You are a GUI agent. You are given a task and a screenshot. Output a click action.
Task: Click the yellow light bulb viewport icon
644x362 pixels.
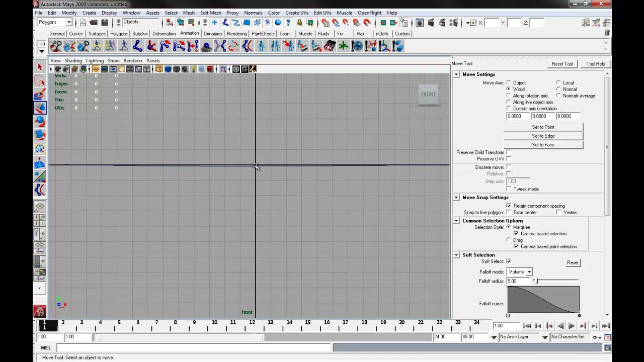(x=193, y=69)
